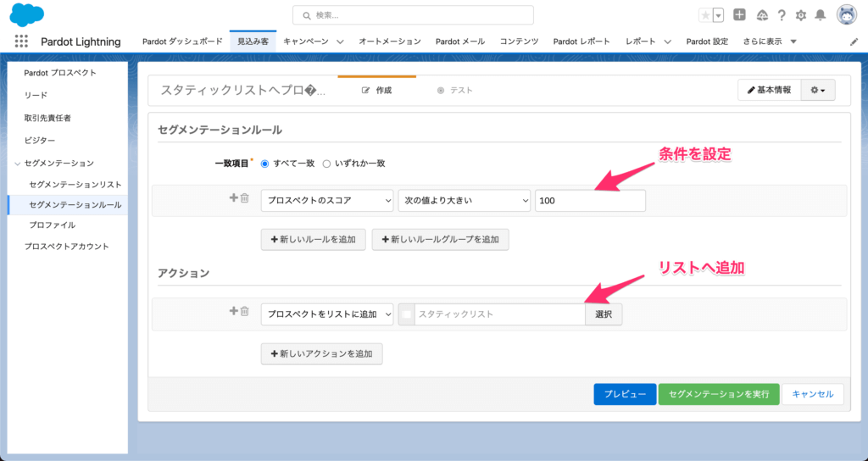
Task: Click the 基本情報 button
Action: click(770, 90)
